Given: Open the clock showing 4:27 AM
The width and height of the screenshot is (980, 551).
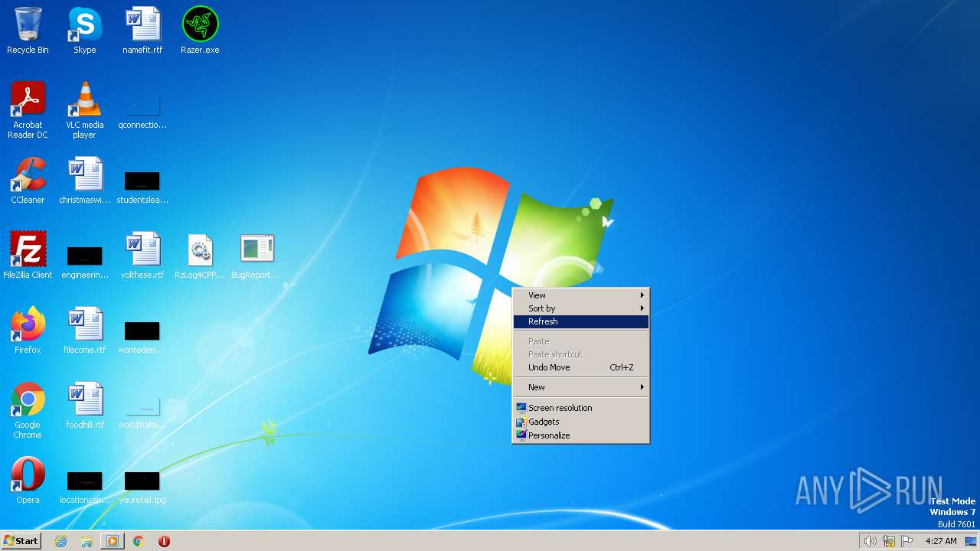Looking at the screenshot, I should pos(941,541).
